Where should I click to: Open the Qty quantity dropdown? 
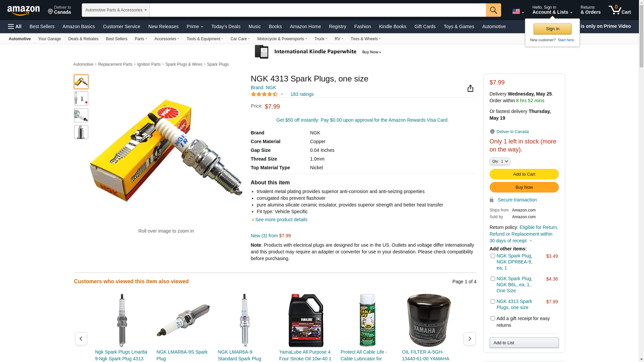pyautogui.click(x=500, y=161)
